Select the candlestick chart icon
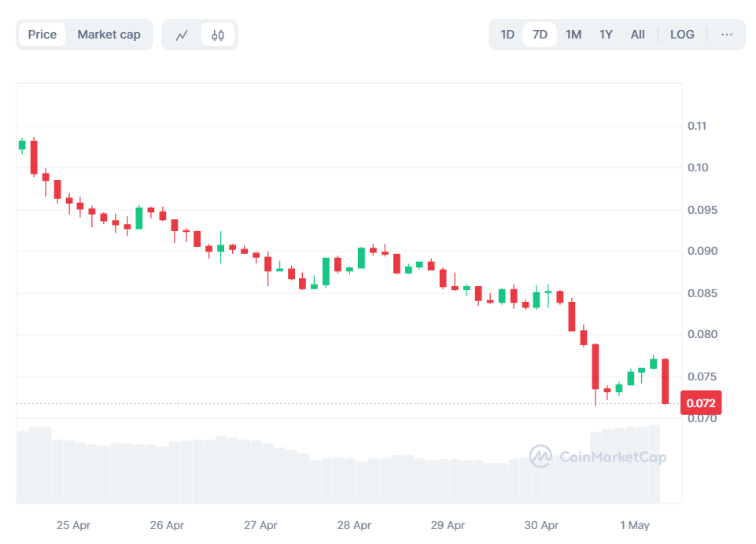Viewport: 756px width, 544px height. click(x=218, y=35)
